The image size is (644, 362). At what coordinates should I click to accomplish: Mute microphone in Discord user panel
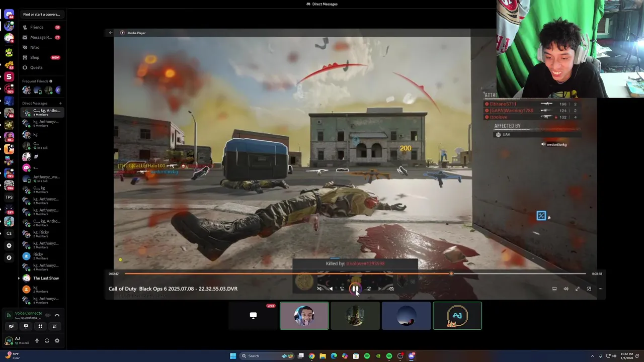click(x=37, y=341)
